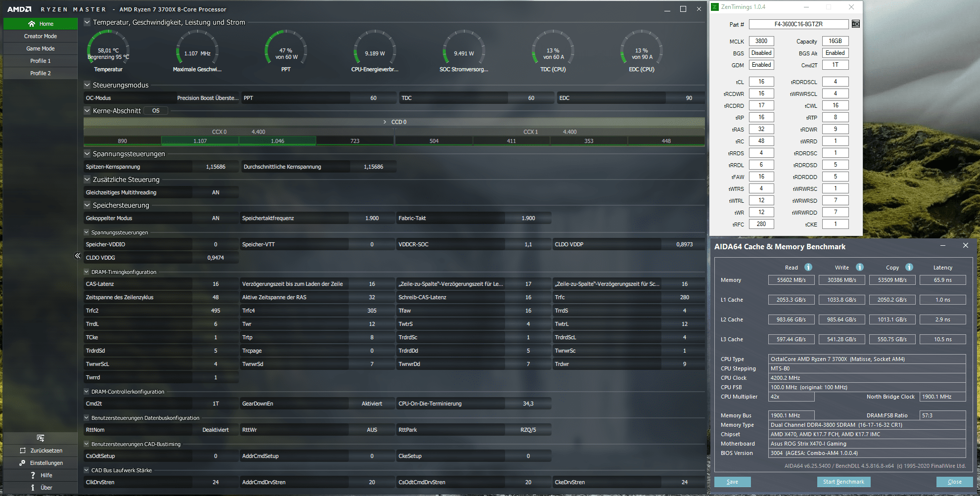
Task: Collapse the large Spannungssteuerungen section under cores
Action: click(87, 154)
